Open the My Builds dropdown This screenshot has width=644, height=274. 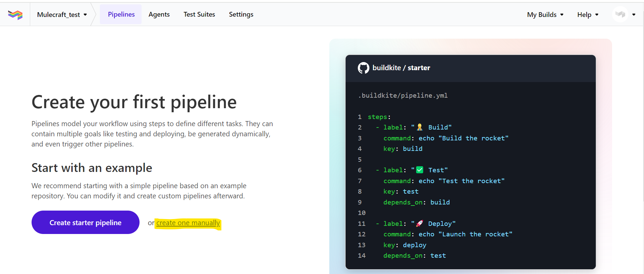[545, 15]
